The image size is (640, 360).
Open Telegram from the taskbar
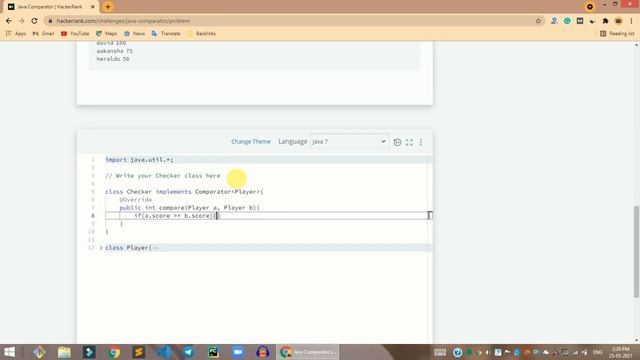(x=188, y=352)
